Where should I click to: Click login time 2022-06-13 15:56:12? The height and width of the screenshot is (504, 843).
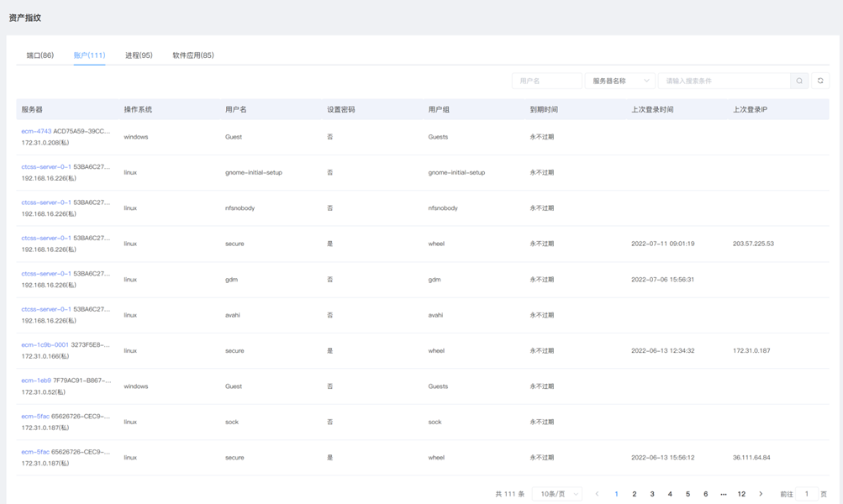[663, 458]
